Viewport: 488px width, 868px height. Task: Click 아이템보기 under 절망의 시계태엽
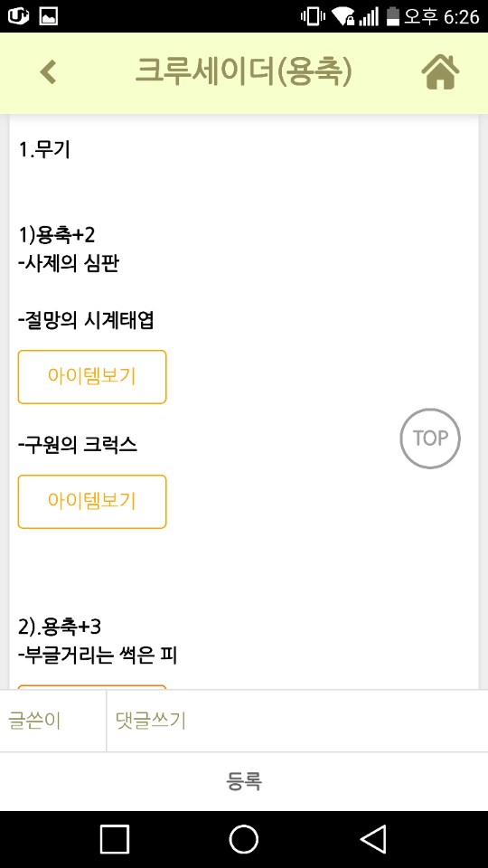coord(92,376)
